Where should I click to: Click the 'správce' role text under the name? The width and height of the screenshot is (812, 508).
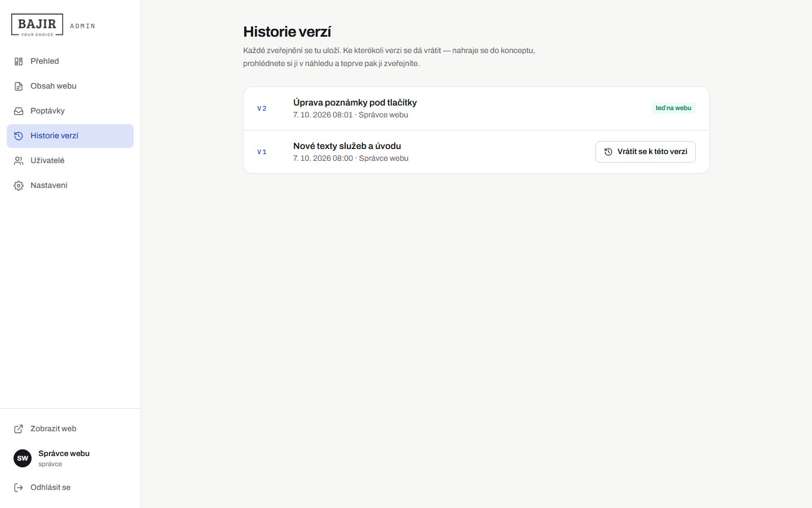click(x=50, y=464)
